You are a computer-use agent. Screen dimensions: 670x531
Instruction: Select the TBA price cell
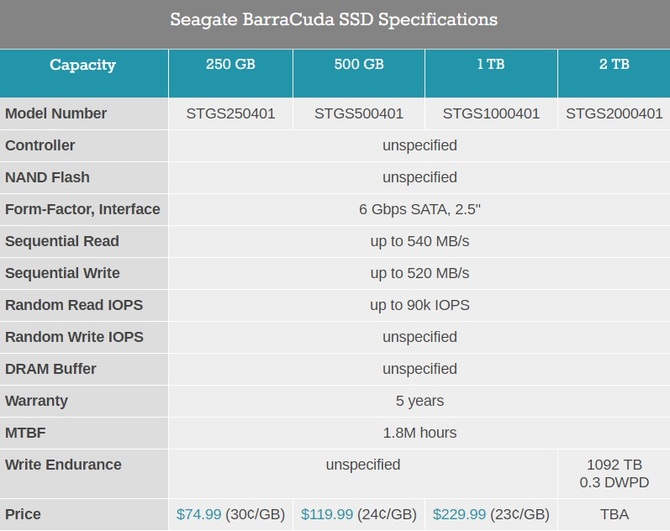(x=614, y=514)
